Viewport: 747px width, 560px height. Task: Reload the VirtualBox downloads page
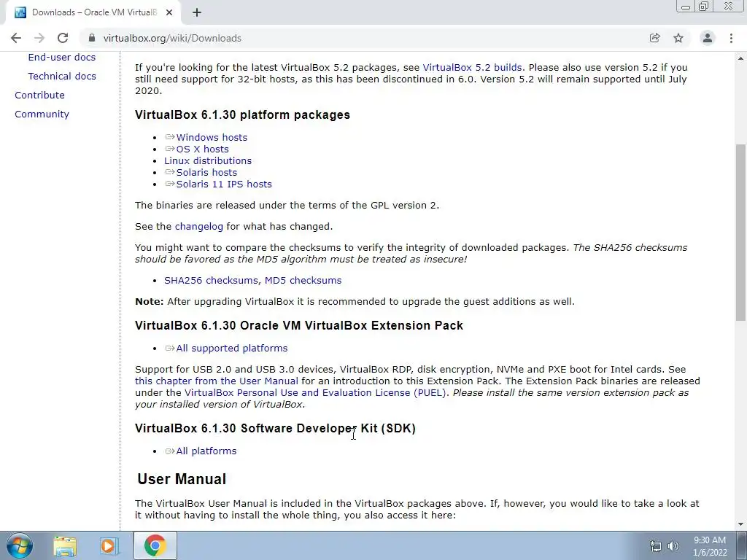tap(63, 38)
